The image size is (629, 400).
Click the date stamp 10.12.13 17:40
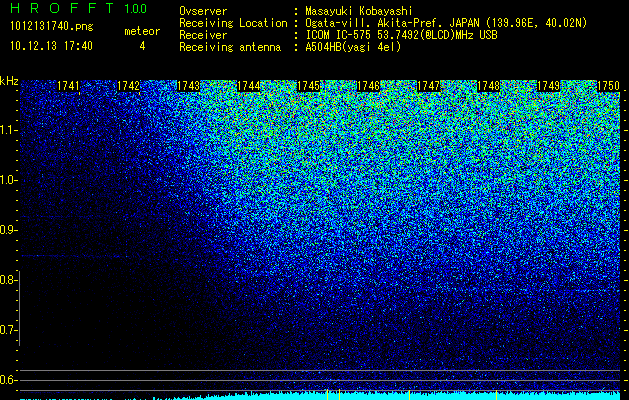point(51,46)
